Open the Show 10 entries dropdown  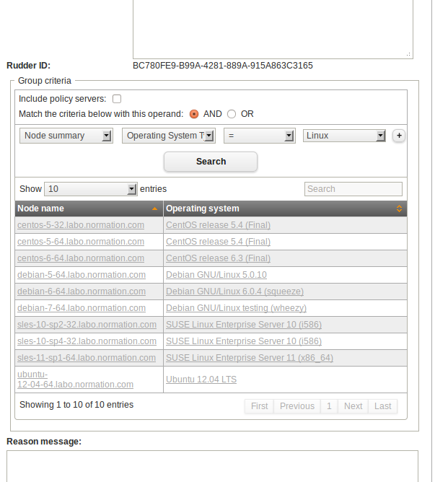pyautogui.click(x=91, y=189)
